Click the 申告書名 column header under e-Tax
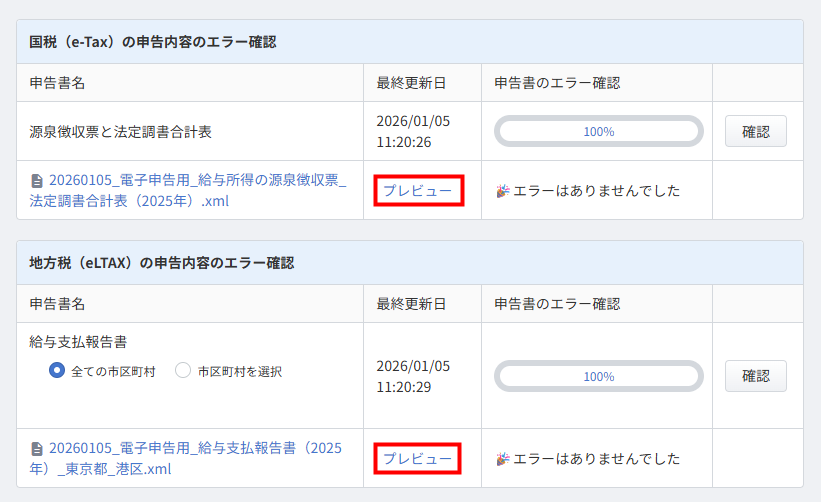 pyautogui.click(x=58, y=82)
